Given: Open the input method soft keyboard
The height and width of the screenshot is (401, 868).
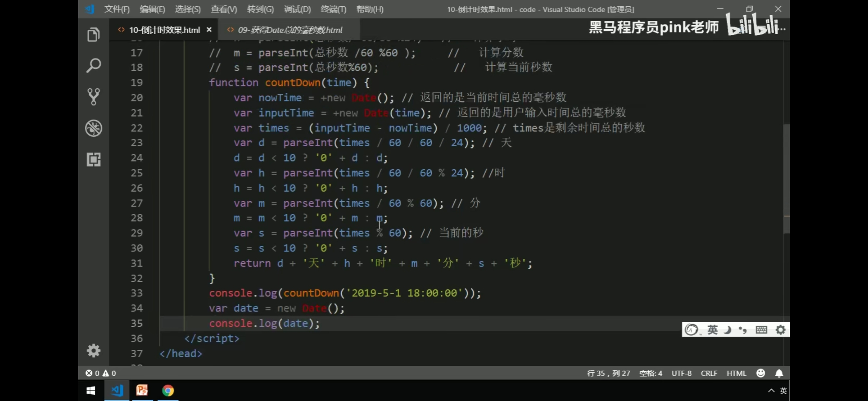Looking at the screenshot, I should point(761,330).
